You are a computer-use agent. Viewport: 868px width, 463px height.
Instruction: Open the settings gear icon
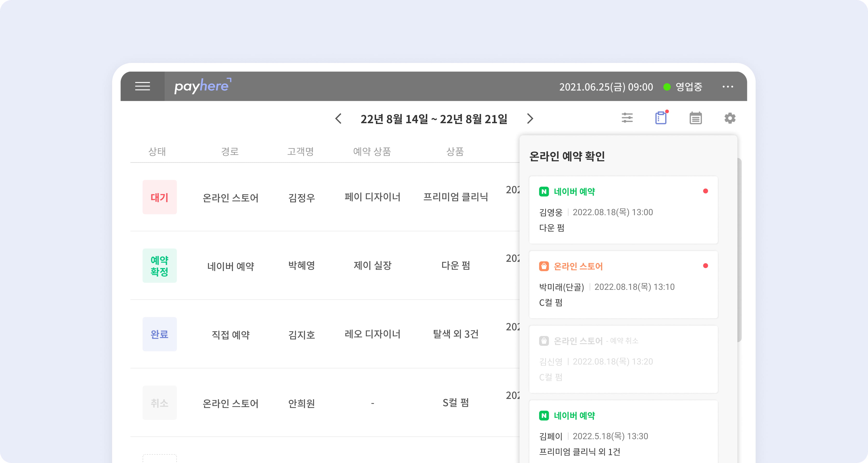click(x=730, y=118)
